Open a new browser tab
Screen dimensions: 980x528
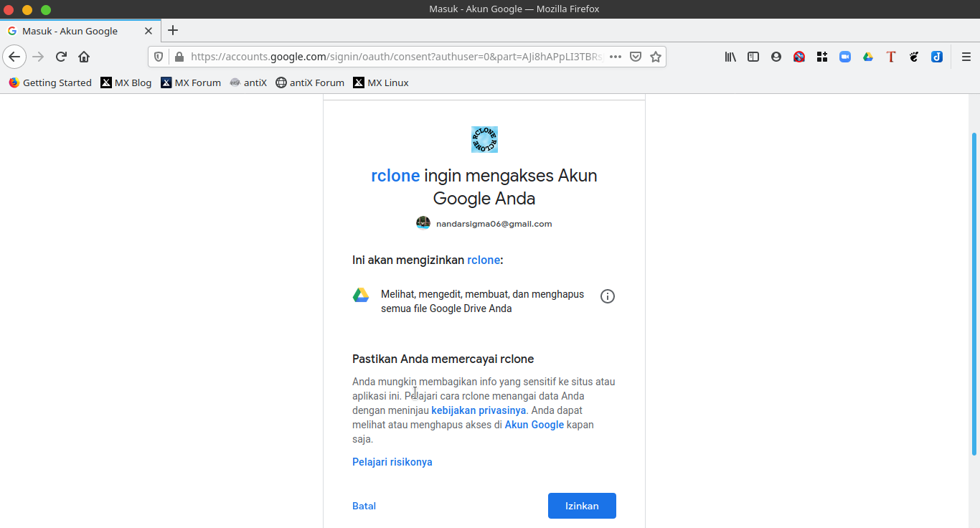(x=173, y=30)
